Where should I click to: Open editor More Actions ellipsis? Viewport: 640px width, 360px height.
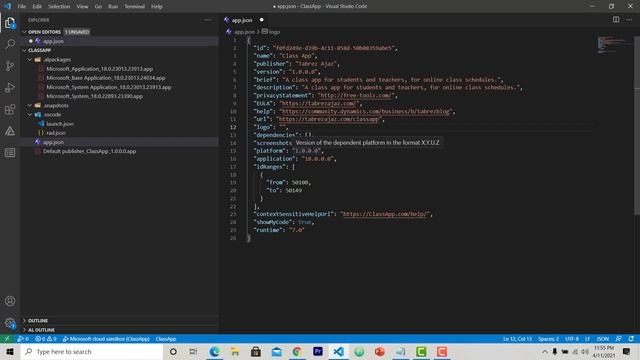[629, 20]
